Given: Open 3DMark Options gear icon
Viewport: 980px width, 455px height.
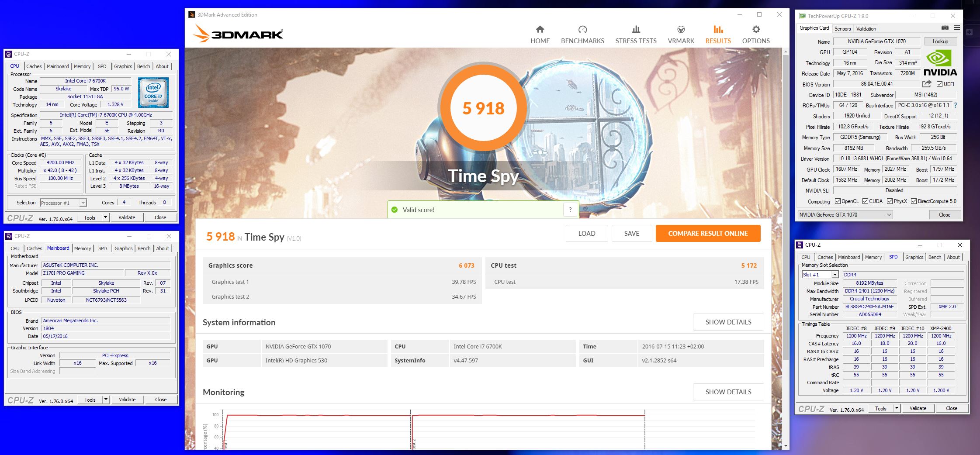Looking at the screenshot, I should (756, 29).
